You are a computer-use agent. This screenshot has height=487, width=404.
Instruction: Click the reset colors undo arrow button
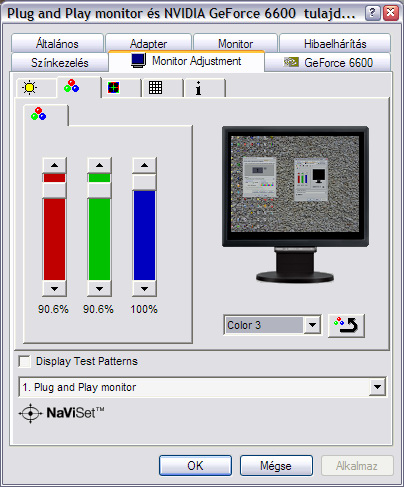coord(346,325)
